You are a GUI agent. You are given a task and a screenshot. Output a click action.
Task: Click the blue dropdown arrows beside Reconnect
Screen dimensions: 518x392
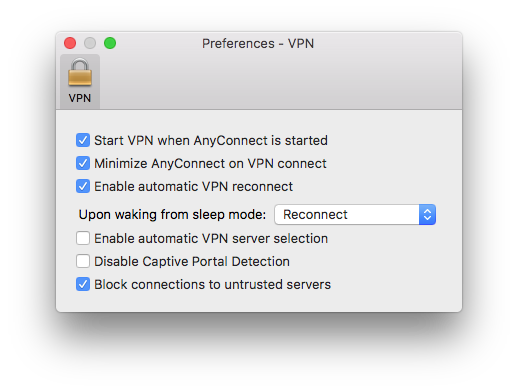[x=427, y=215]
